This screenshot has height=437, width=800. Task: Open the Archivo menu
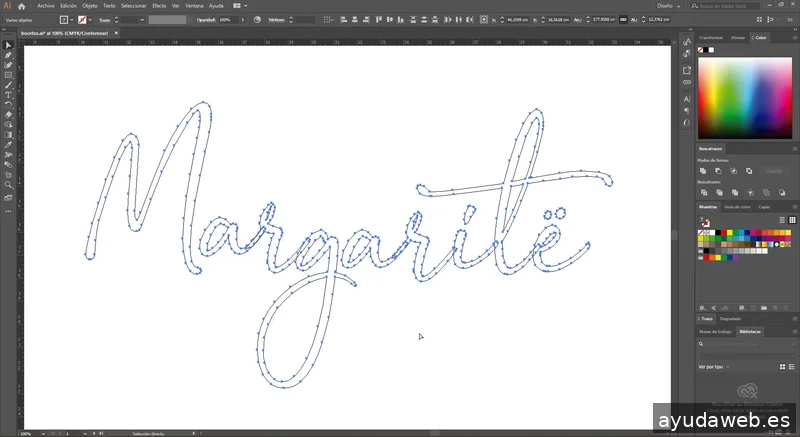[x=46, y=6]
